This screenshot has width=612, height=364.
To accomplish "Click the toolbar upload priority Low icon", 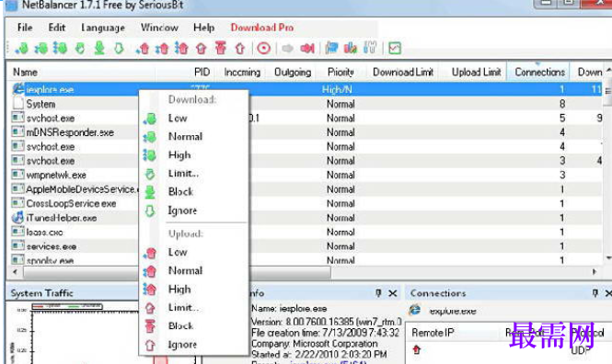I will 143,49.
